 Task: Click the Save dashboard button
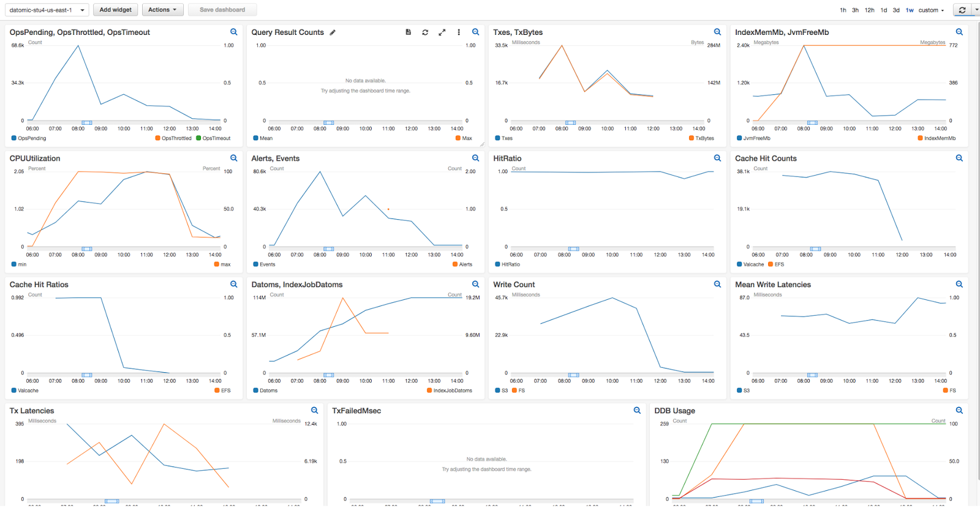222,10
